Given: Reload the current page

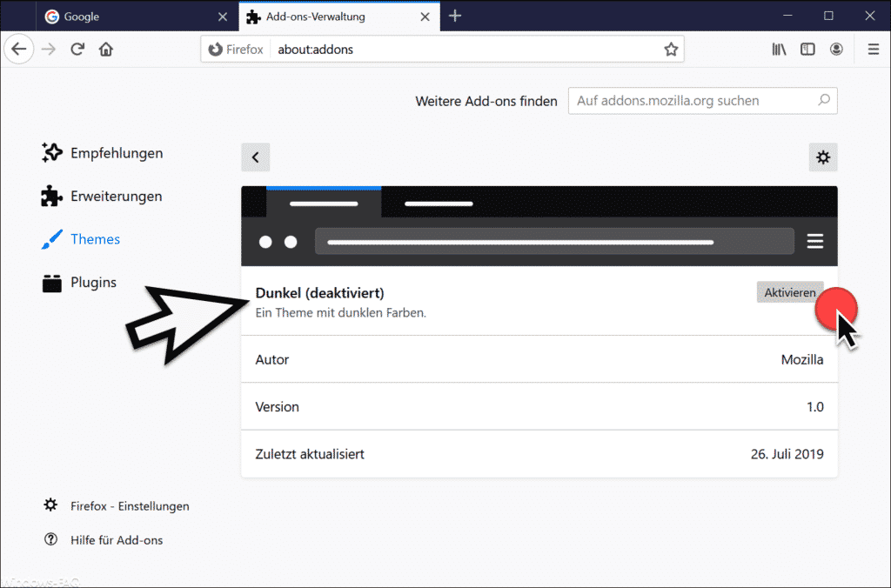Looking at the screenshot, I should 77,50.
